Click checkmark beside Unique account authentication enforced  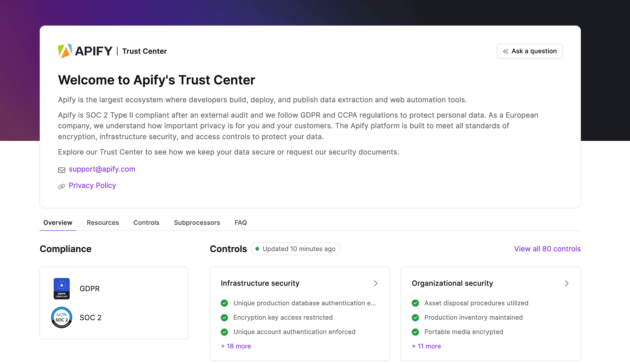(x=224, y=332)
